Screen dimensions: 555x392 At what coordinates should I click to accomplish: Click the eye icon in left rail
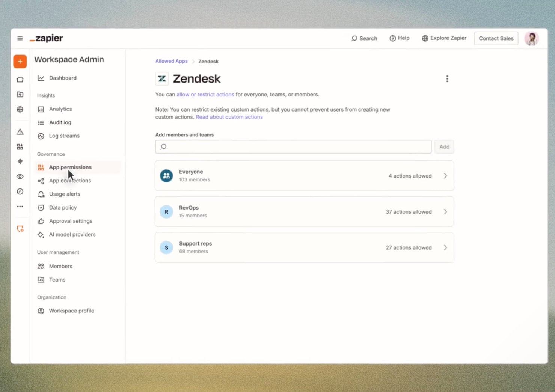(20, 176)
